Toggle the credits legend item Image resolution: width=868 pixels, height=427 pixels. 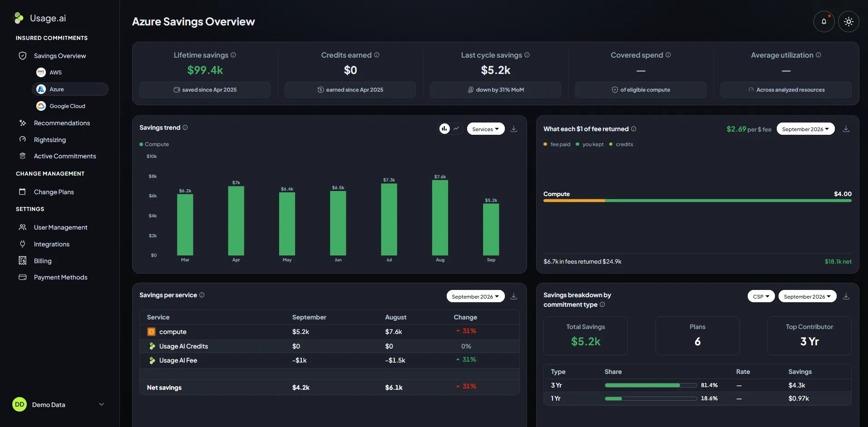(x=621, y=144)
